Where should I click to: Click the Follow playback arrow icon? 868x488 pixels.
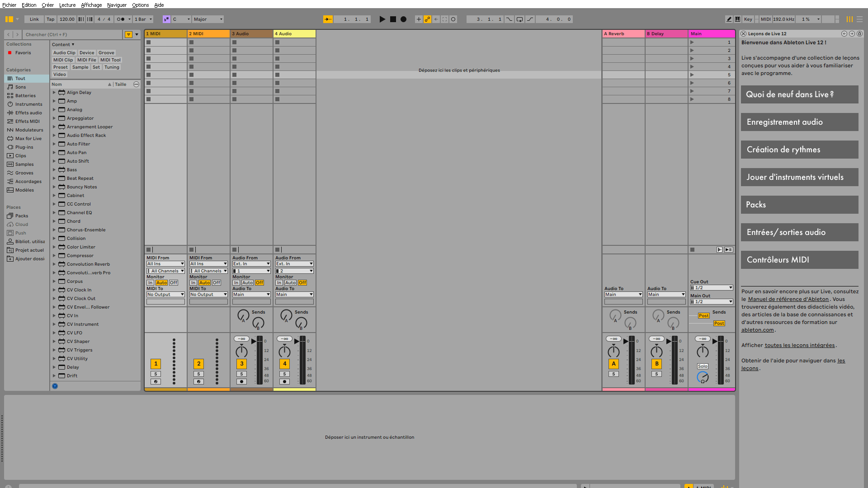click(328, 19)
